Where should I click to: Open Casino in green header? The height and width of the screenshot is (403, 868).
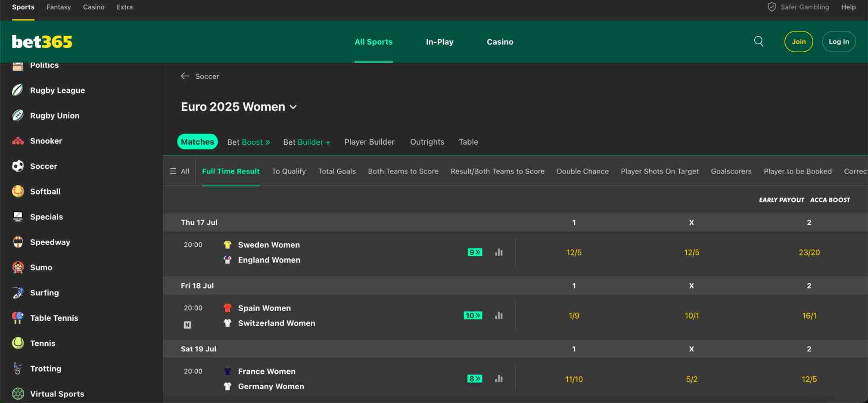[500, 42]
